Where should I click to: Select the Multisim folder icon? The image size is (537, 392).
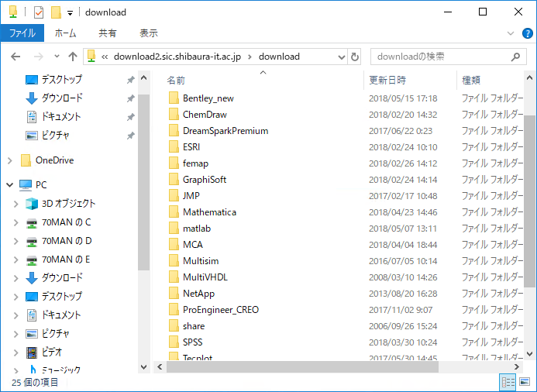pos(174,260)
